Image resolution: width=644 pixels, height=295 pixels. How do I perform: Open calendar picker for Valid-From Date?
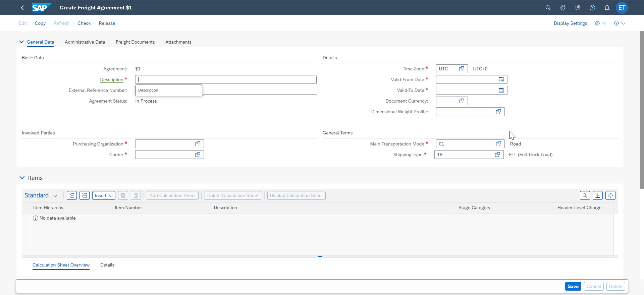[501, 79]
